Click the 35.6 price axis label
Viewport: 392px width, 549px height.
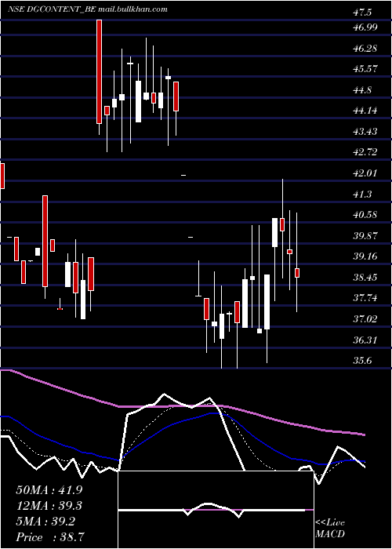tap(362, 361)
